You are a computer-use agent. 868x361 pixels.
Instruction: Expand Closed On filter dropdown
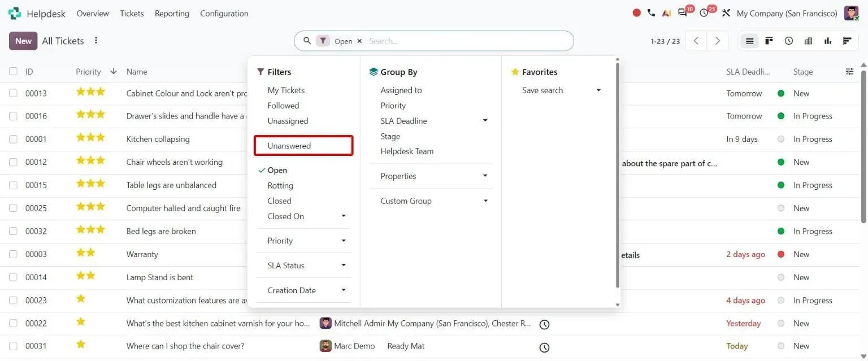click(x=344, y=216)
